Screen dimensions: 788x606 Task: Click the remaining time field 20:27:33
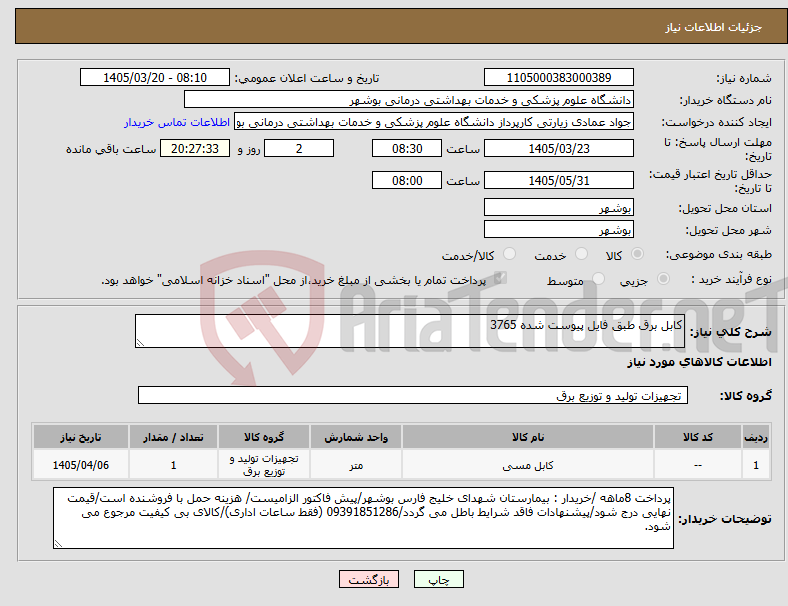(x=195, y=148)
